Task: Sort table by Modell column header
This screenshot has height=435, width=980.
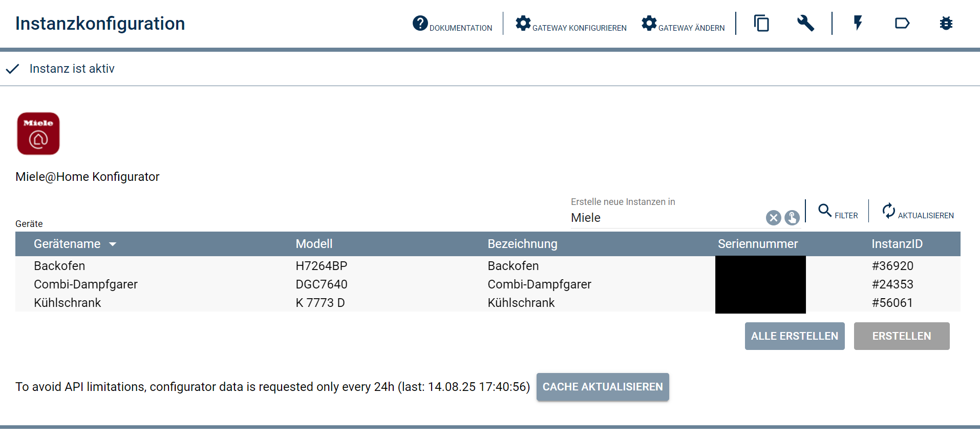Action: [314, 244]
